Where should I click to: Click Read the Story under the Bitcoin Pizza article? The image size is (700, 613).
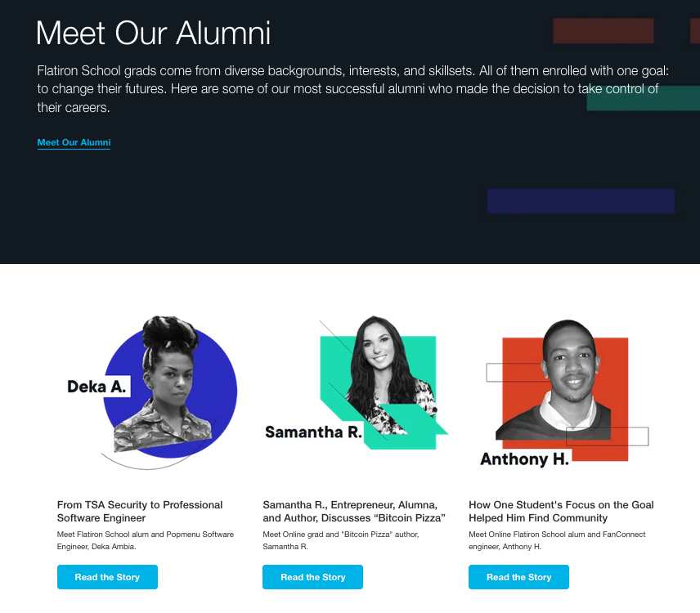[312, 577]
